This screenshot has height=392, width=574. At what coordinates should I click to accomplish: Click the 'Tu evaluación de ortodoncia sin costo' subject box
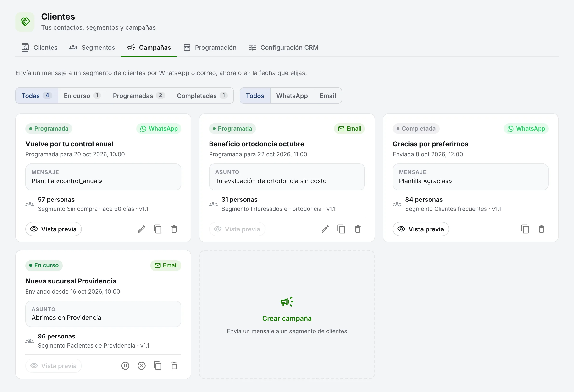coord(287,177)
